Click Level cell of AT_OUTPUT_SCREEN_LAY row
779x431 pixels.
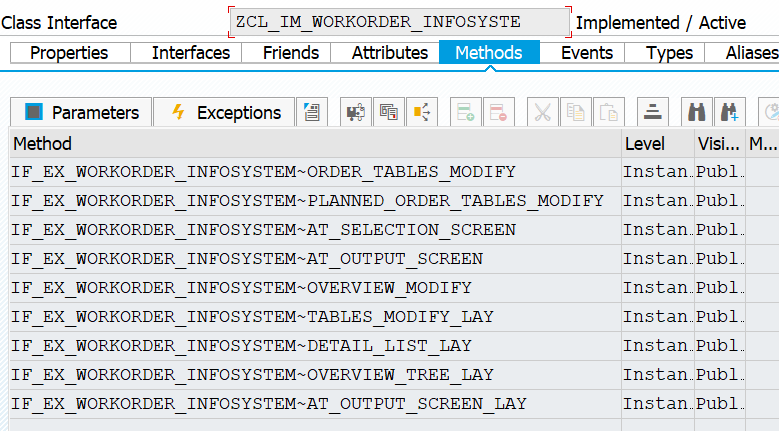point(658,404)
